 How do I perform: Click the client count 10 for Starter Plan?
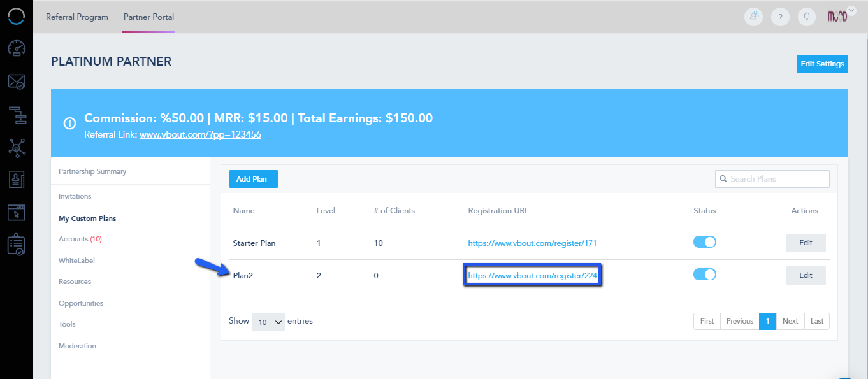pos(378,243)
